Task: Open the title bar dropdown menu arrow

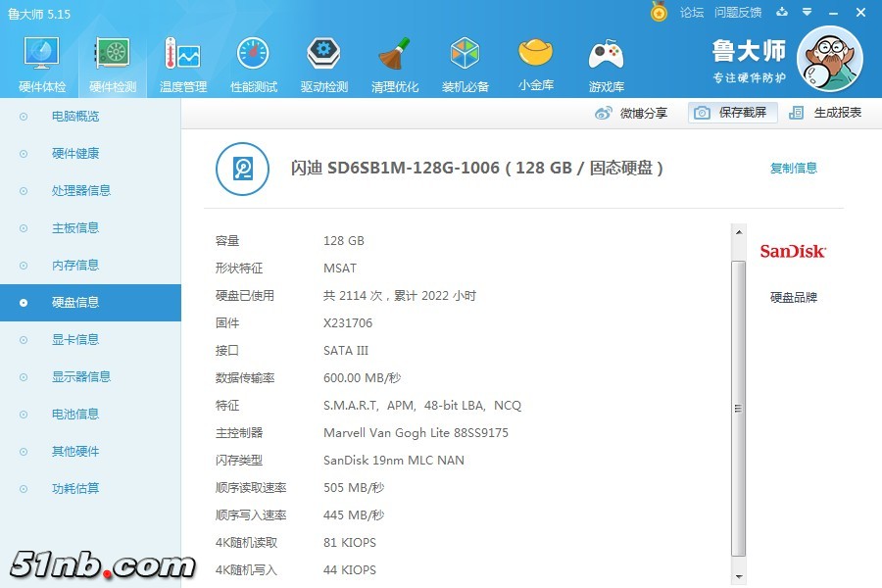Action: tap(808, 13)
